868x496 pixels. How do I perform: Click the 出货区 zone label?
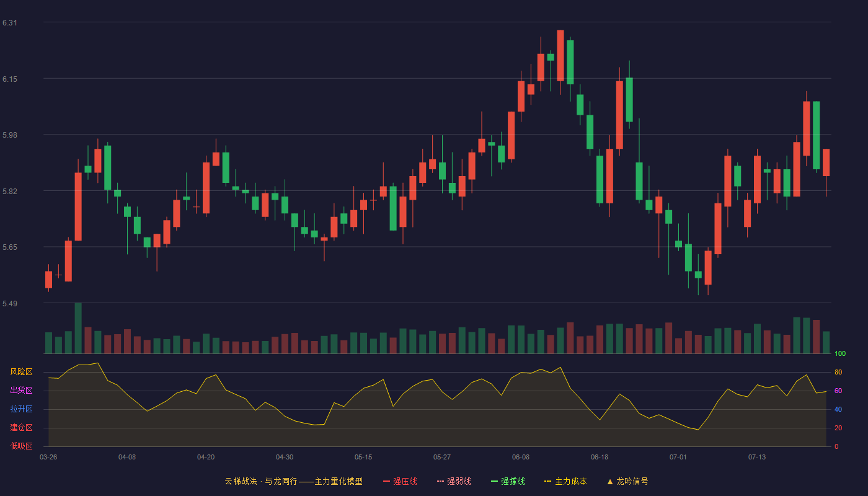click(x=21, y=391)
